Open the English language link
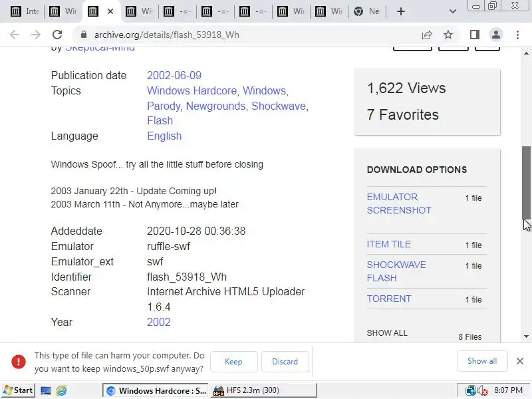This screenshot has width=532, height=399. pyautogui.click(x=164, y=136)
